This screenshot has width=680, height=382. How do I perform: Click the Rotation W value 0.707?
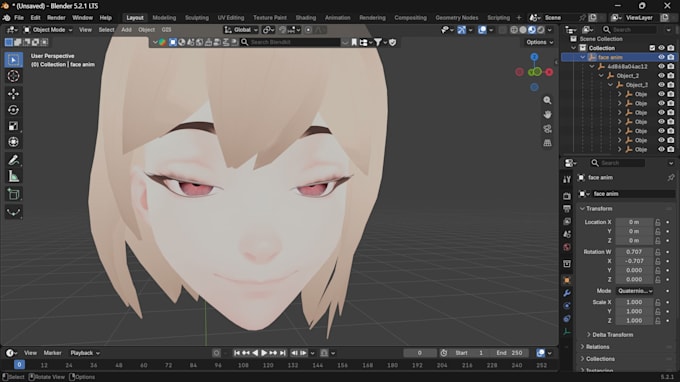pos(634,252)
